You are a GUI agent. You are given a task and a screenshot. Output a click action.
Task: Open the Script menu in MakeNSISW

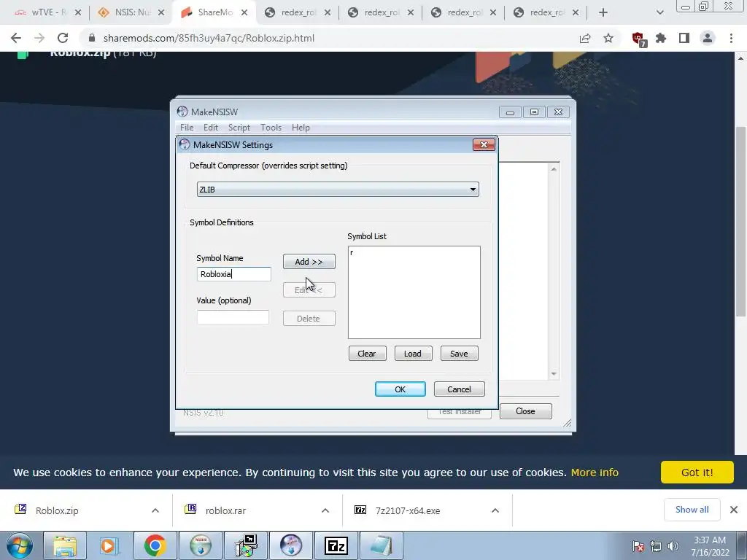239,128
